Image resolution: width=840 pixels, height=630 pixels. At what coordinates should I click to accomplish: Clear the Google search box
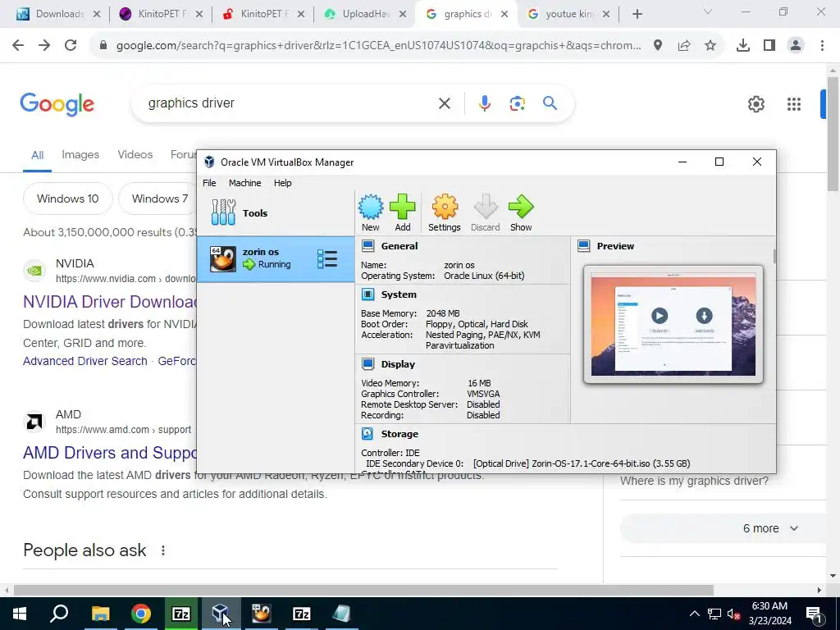[444, 103]
